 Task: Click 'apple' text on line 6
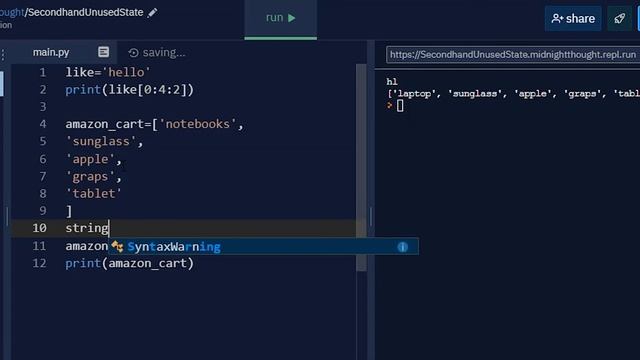90,159
